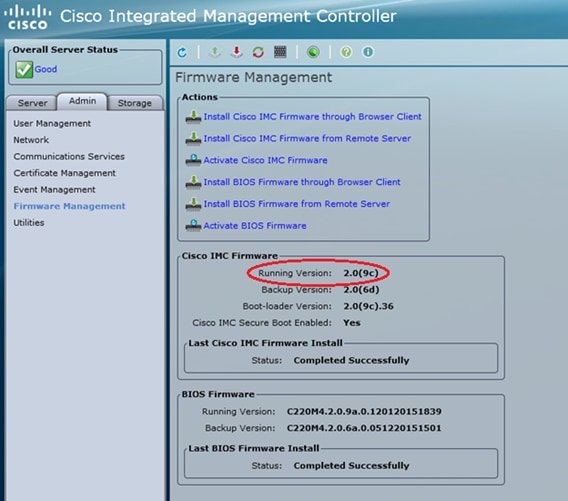The width and height of the screenshot is (568, 501).
Task: Open User Management in sidebar
Action: (x=52, y=124)
